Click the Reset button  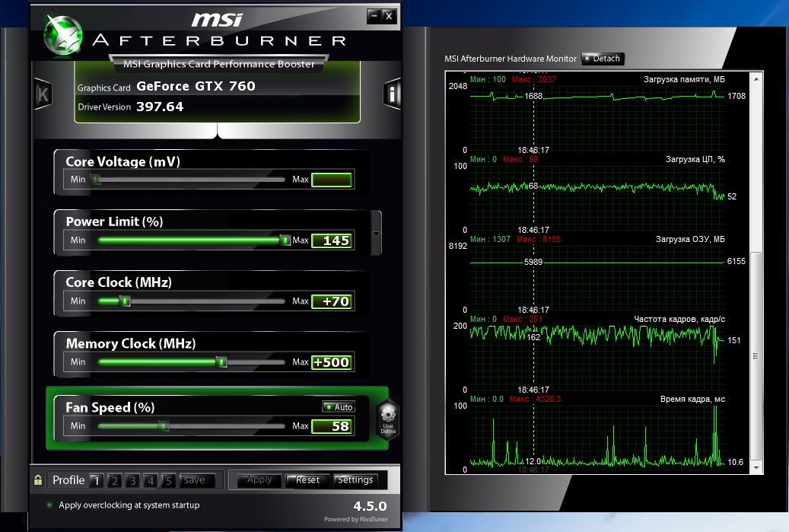coord(307,480)
